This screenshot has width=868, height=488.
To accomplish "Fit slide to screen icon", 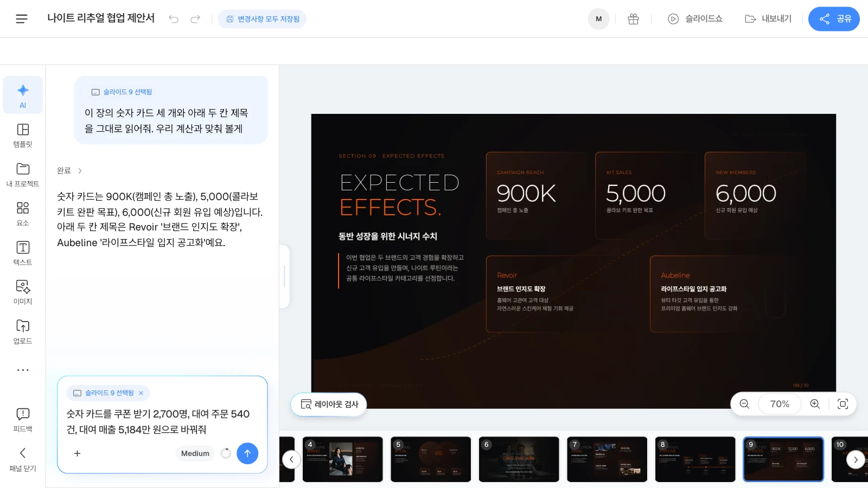I will [x=843, y=404].
